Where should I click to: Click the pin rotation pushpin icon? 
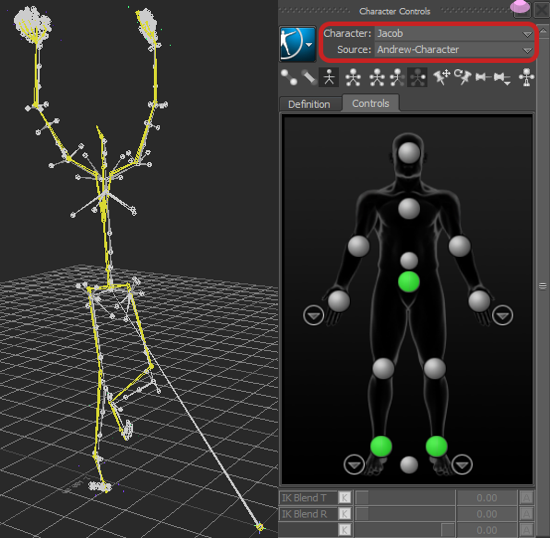tap(462, 77)
